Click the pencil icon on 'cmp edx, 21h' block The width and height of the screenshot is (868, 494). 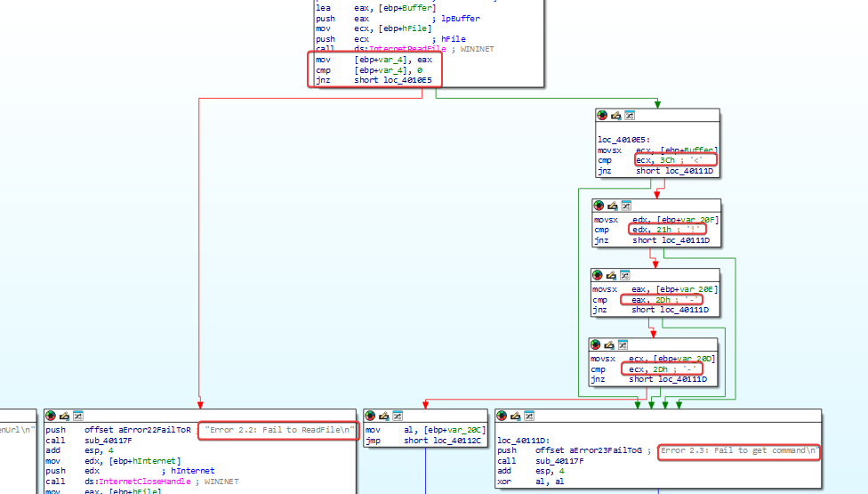613,206
